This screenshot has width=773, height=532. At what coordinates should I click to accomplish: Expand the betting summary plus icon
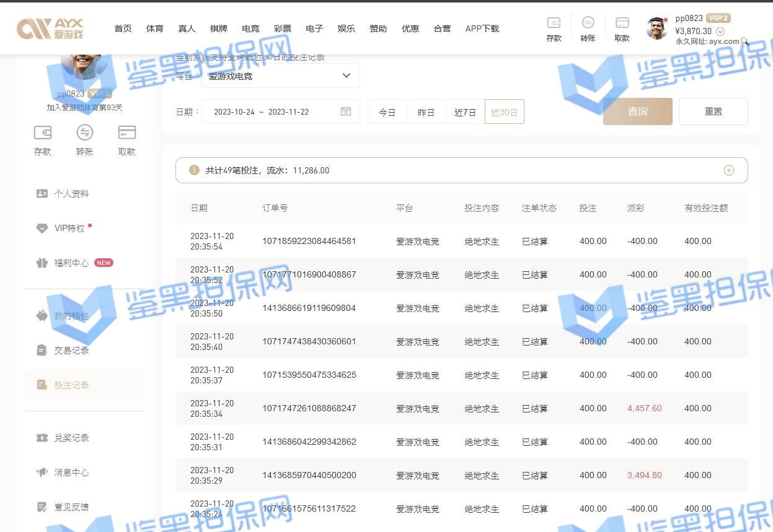[728, 170]
